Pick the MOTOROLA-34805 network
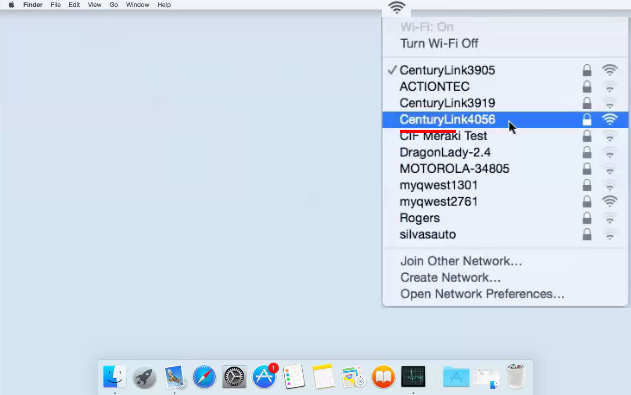The width and height of the screenshot is (631, 395). click(x=505, y=169)
